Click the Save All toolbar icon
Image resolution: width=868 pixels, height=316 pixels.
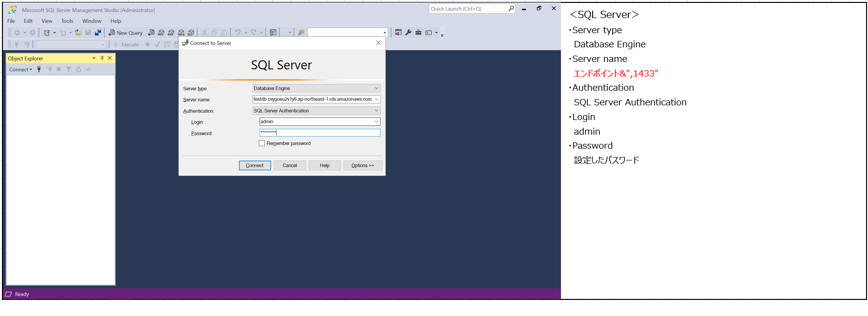click(x=98, y=33)
